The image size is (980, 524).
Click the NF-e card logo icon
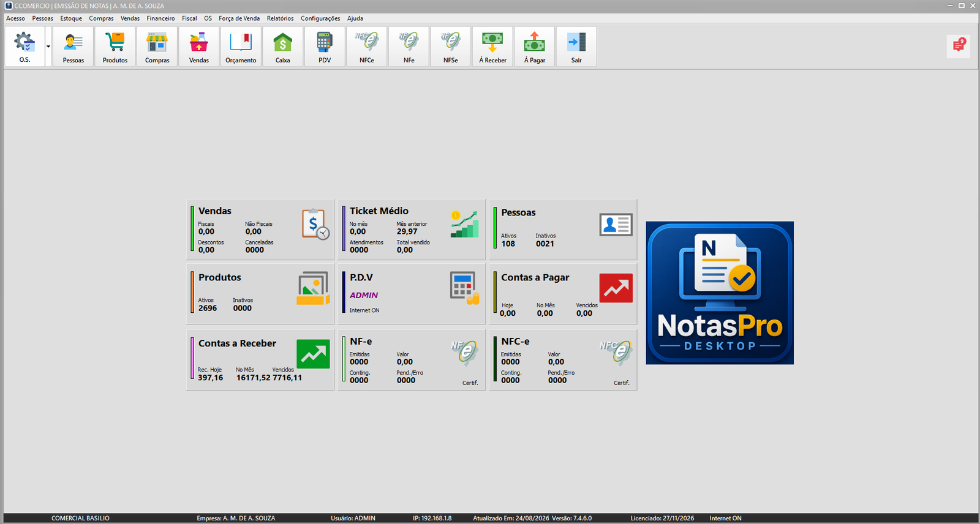464,352
